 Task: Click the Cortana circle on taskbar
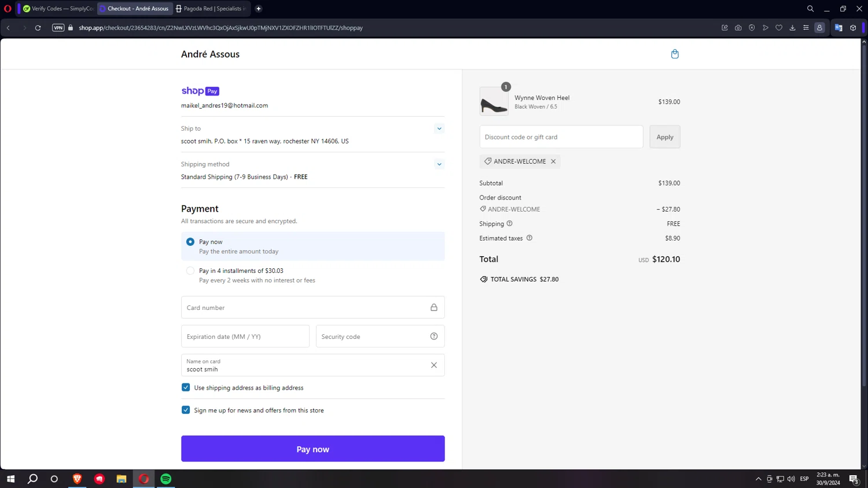[x=54, y=479]
